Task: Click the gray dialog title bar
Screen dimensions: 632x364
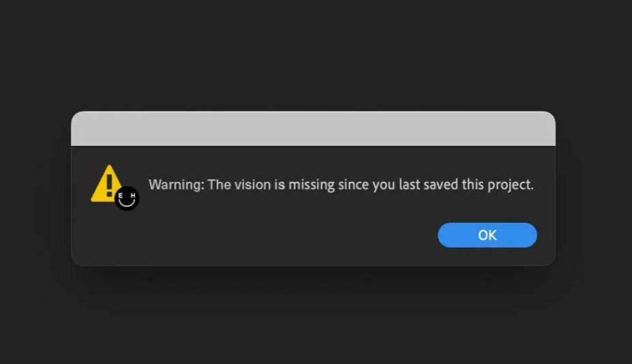Action: 313,129
